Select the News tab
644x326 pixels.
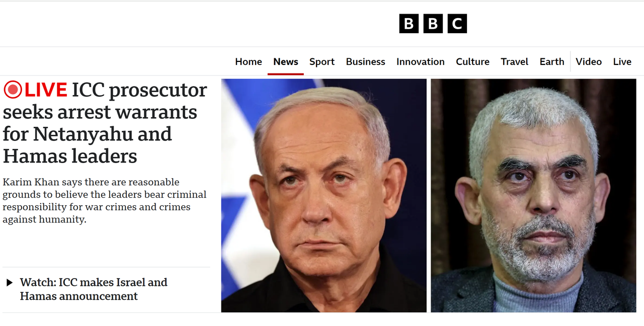click(x=286, y=62)
